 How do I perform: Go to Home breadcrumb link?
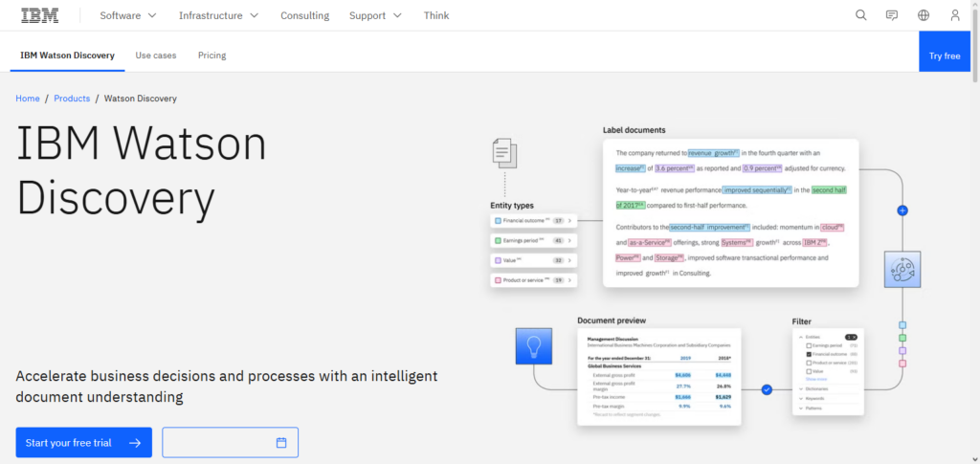[28, 98]
